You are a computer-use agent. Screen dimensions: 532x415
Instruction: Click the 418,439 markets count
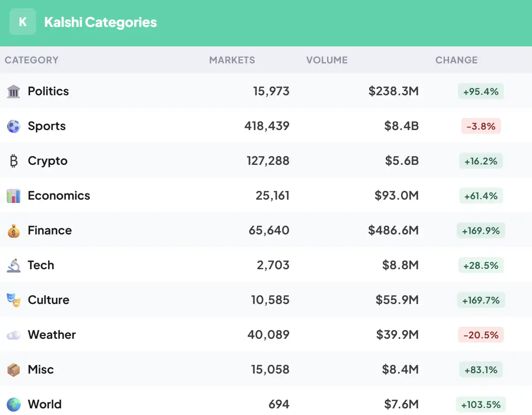[x=267, y=126]
